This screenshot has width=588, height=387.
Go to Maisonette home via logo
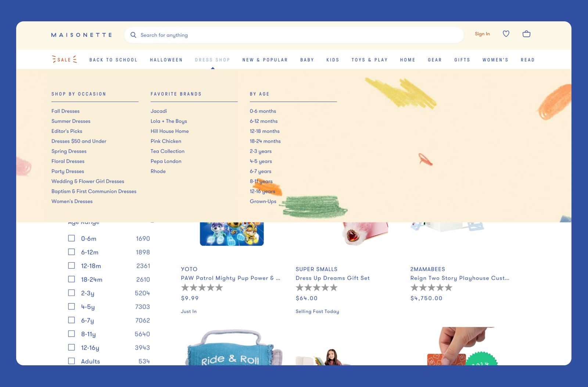point(82,35)
